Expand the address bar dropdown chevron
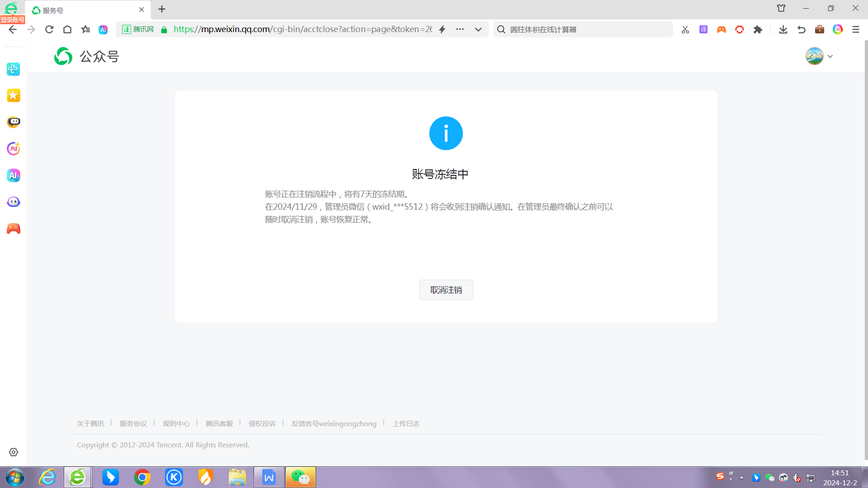The height and width of the screenshot is (488, 868). coord(478,29)
